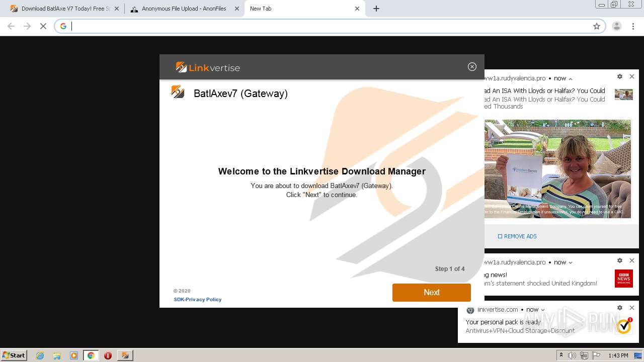Collapse the ISA notification with the chevron
The image size is (644, 362).
pyautogui.click(x=571, y=79)
